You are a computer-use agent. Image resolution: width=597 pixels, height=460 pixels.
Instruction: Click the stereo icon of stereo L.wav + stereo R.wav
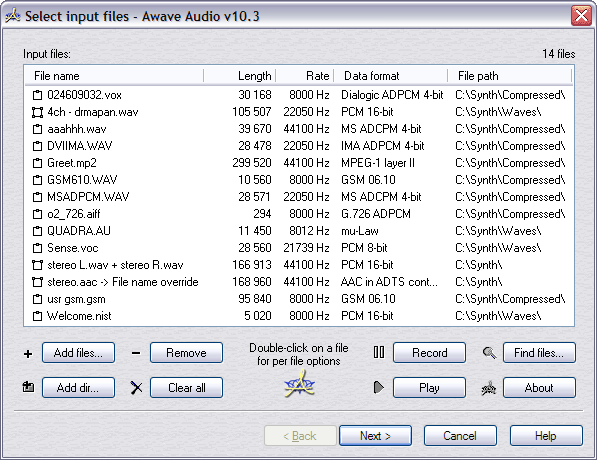pyautogui.click(x=37, y=265)
